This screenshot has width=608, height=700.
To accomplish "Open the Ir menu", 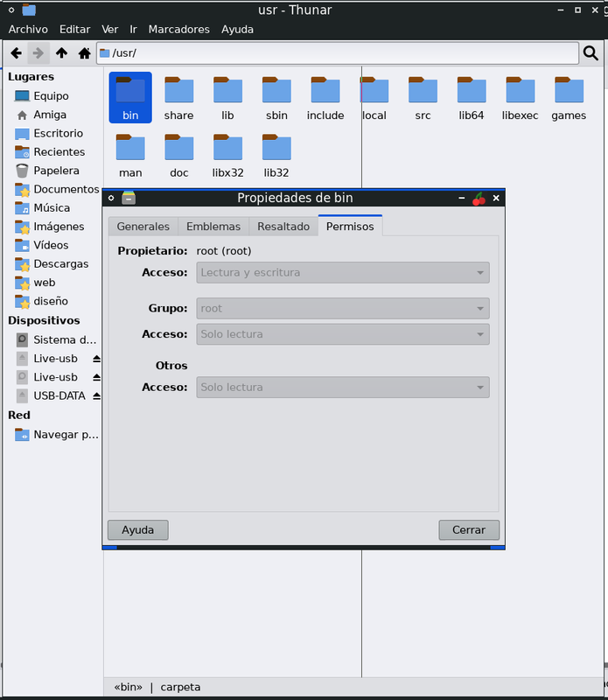I will pos(133,30).
